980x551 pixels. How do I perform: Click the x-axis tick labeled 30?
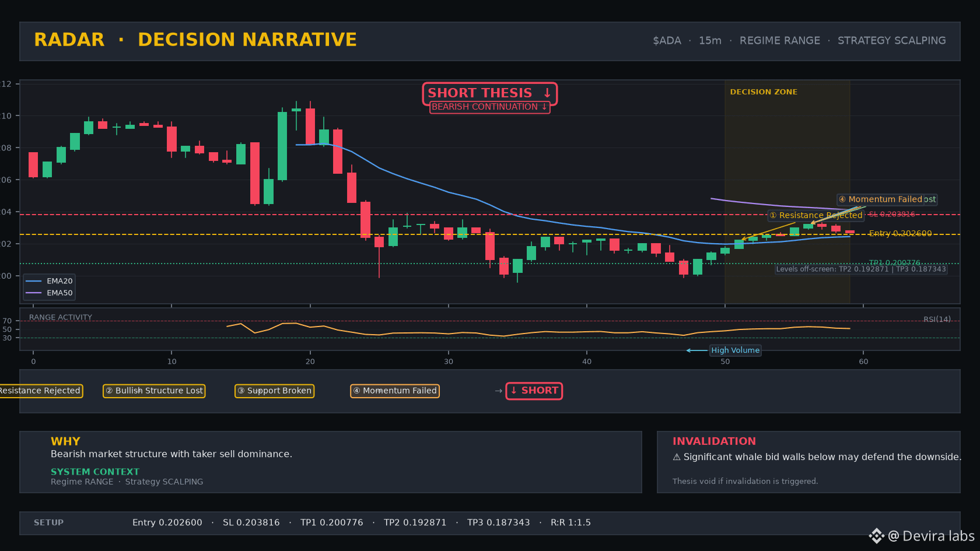pyautogui.click(x=449, y=362)
